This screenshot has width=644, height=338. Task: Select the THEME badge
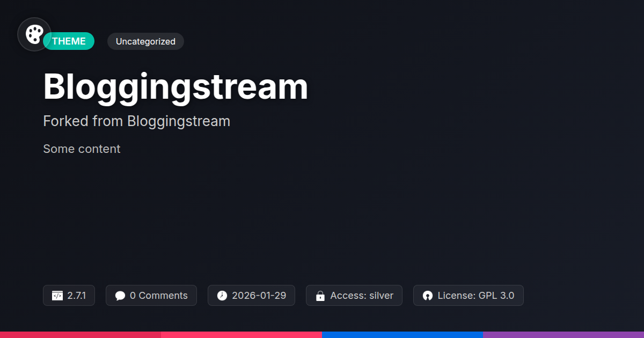69,41
